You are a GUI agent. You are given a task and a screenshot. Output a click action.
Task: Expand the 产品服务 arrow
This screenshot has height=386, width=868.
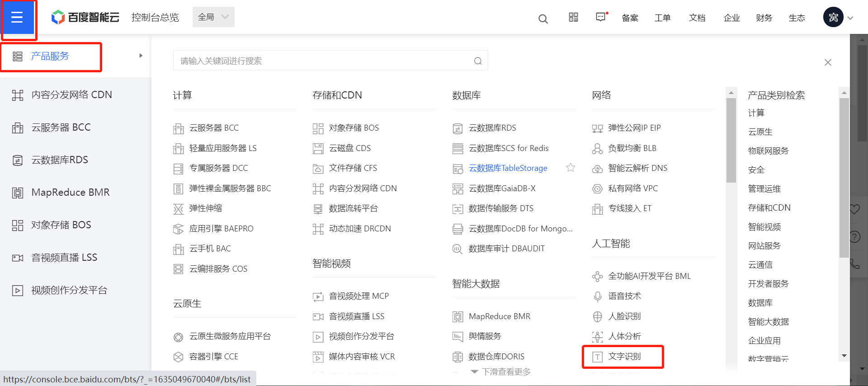pyautogui.click(x=141, y=56)
